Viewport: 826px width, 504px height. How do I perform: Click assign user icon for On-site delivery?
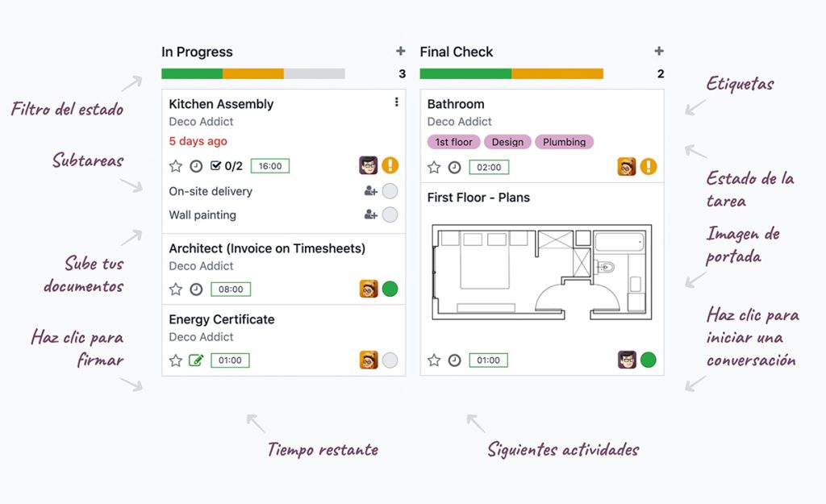(371, 190)
